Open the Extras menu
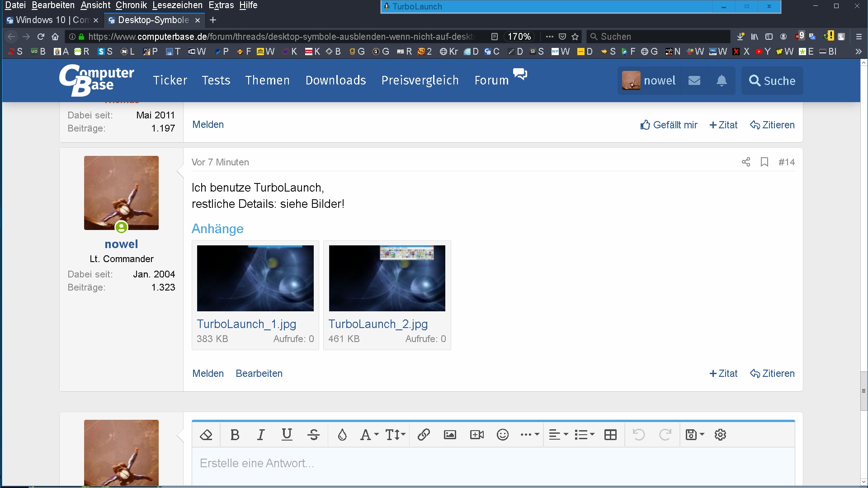The image size is (868, 488). pos(221,5)
